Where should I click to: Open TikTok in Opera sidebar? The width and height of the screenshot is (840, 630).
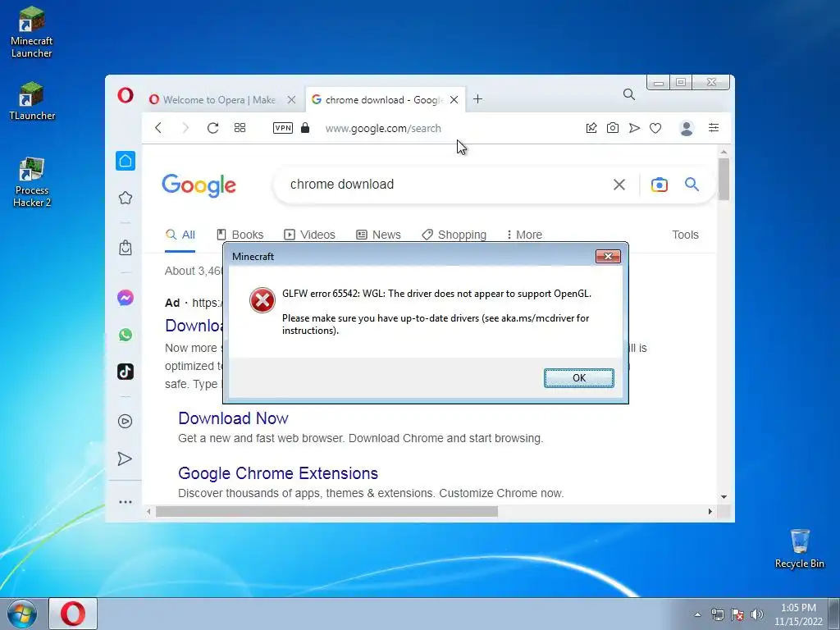126,372
